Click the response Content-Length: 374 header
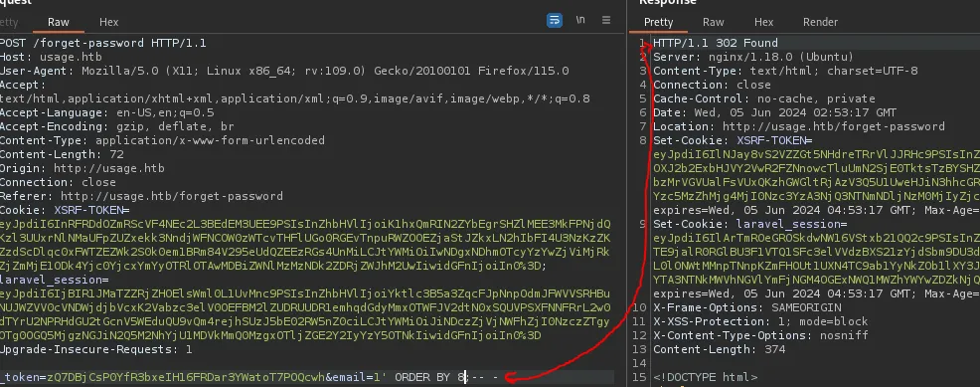 point(719,349)
